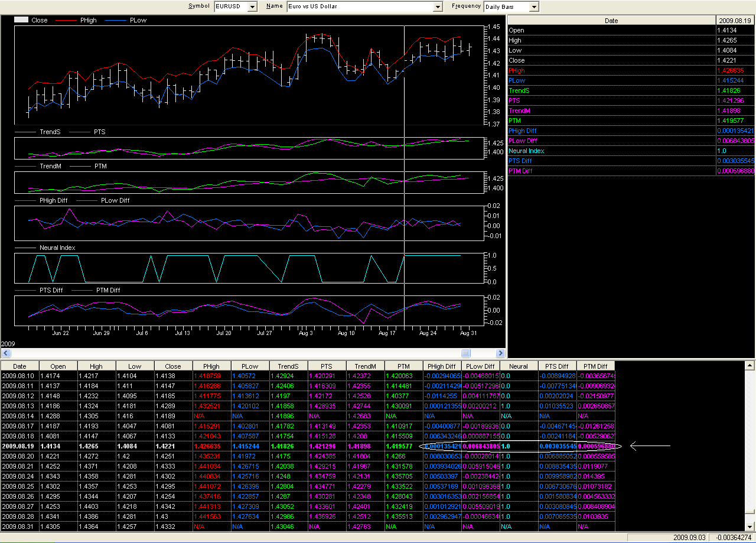Select the PTM Diff column header
756x543 pixels.
(596, 366)
